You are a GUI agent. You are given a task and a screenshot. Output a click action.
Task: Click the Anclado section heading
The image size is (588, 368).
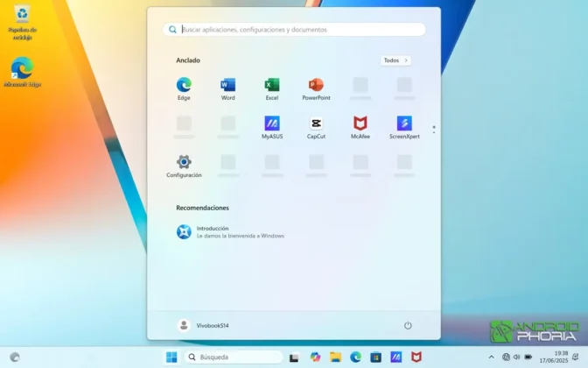188,60
